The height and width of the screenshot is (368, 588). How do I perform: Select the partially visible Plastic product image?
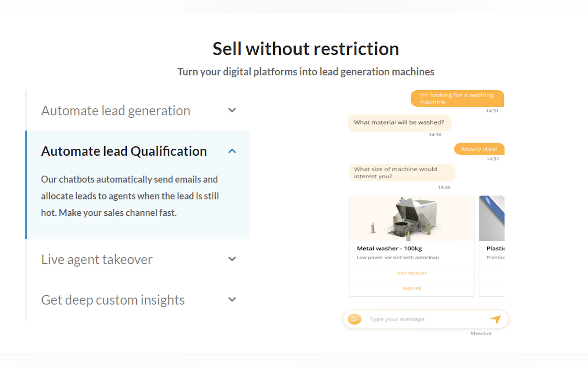click(491, 218)
